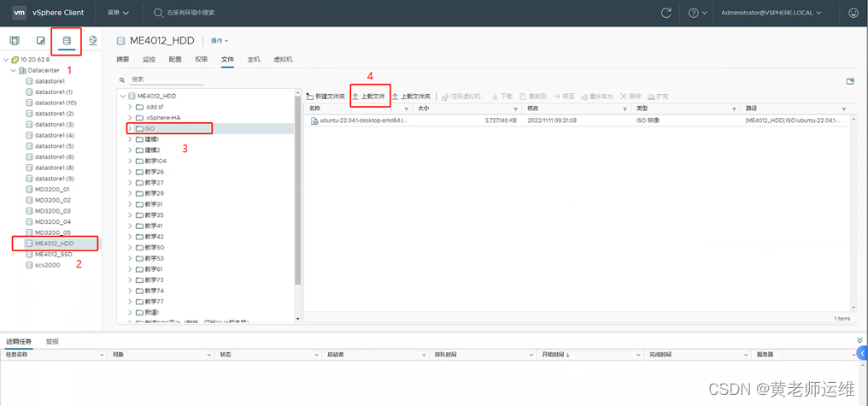Click the scv2000 datastore icon

pos(29,265)
